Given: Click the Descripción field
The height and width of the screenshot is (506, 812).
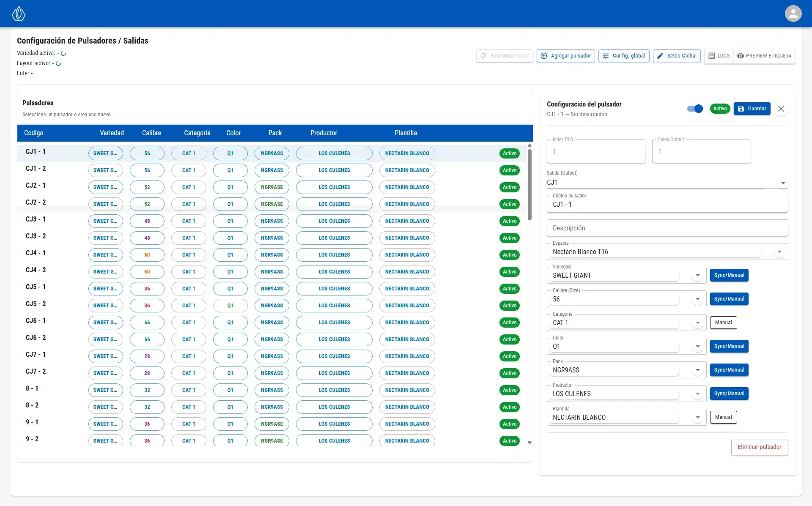Looking at the screenshot, I should click(x=667, y=228).
